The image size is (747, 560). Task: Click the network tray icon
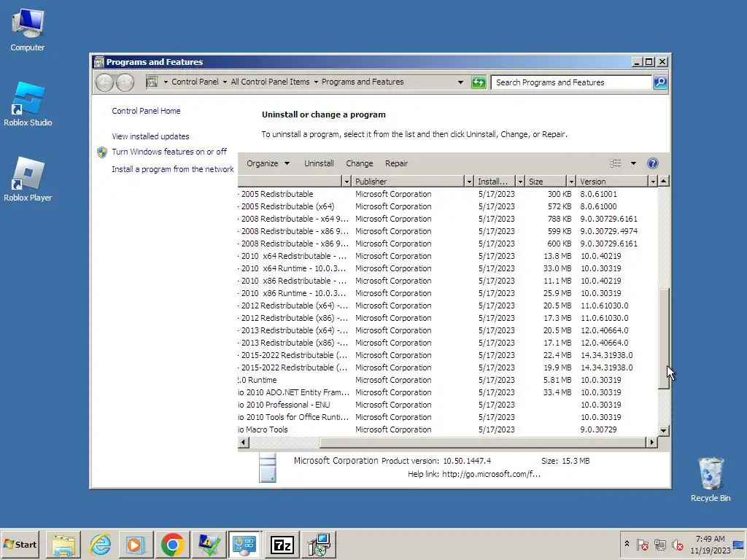tap(659, 544)
